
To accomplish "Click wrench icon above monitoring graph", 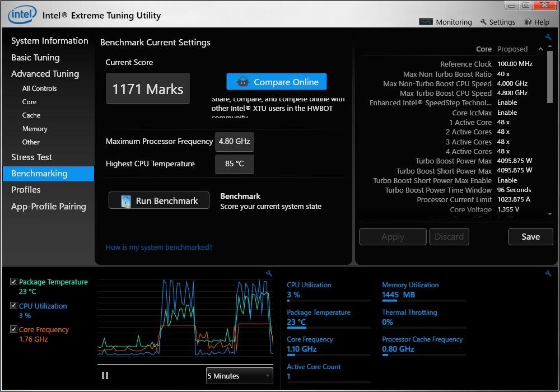I will pyautogui.click(x=269, y=273).
